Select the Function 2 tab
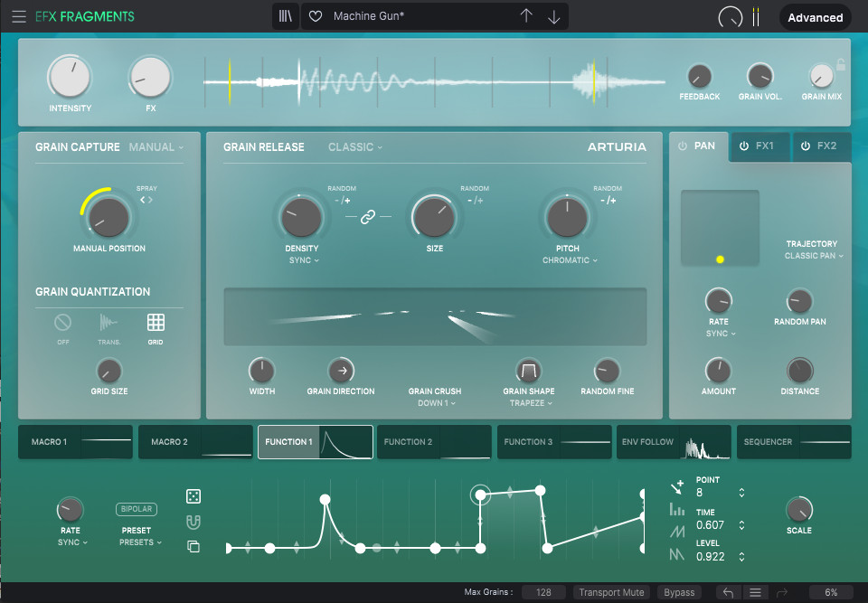 [x=434, y=442]
